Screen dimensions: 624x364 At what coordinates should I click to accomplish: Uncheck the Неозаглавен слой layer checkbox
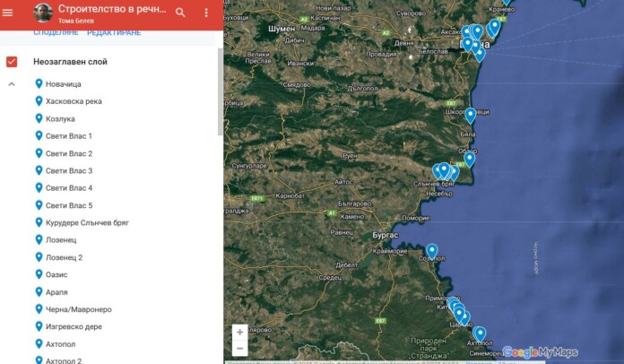[x=12, y=62]
